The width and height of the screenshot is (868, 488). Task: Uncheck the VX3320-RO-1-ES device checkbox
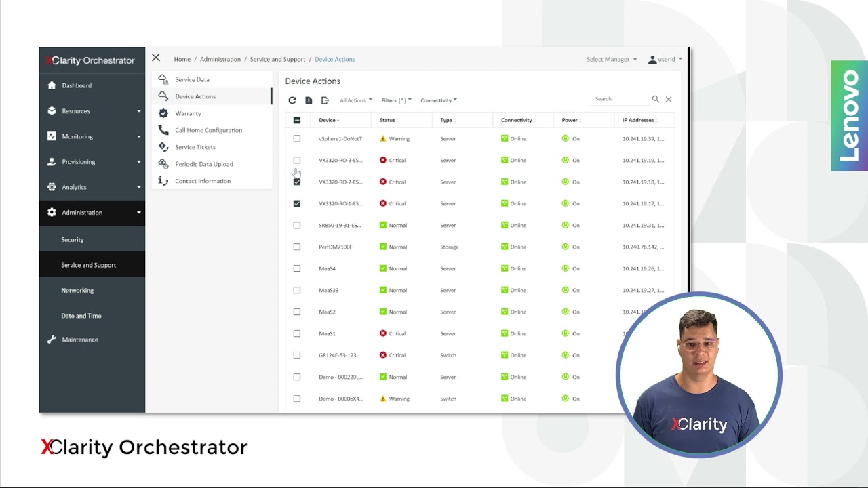coord(297,203)
